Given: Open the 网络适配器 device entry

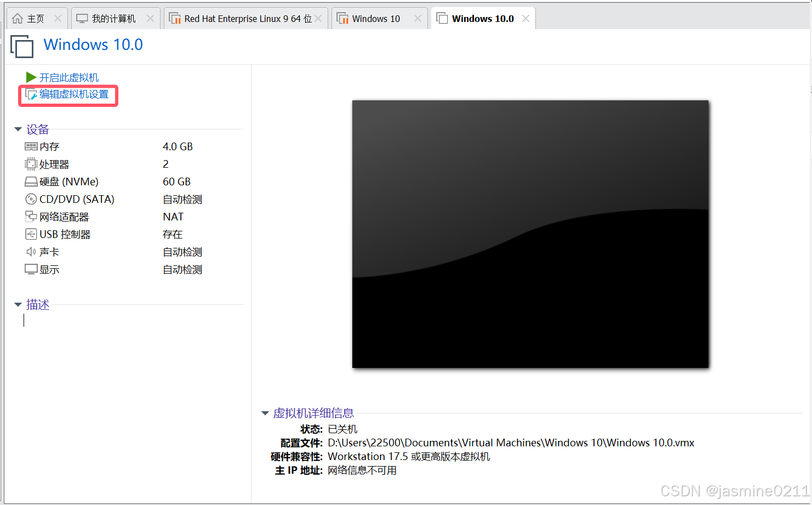Looking at the screenshot, I should coord(64,217).
